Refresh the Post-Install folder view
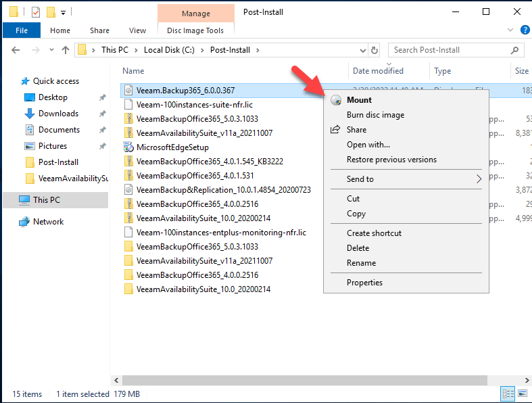 [374, 50]
